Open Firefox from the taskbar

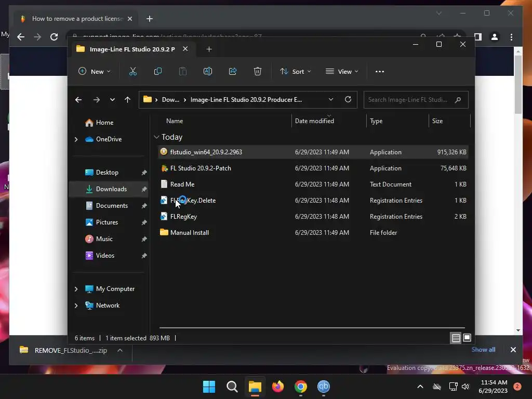point(278,387)
